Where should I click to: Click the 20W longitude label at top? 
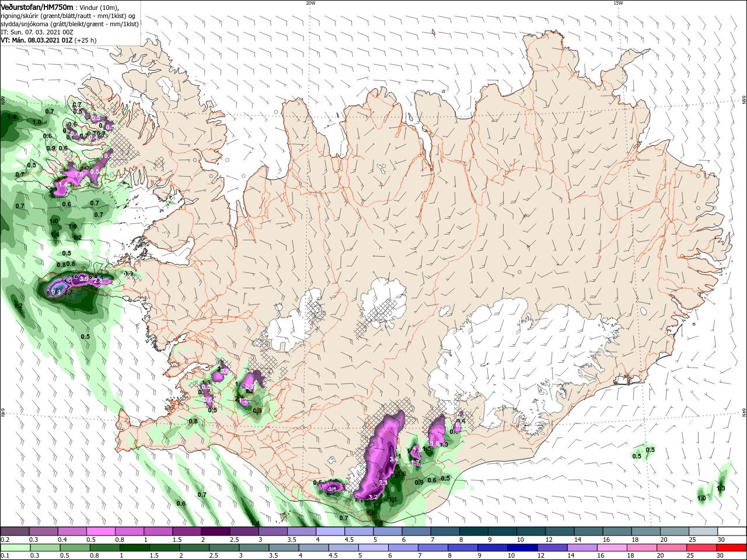(x=310, y=3)
